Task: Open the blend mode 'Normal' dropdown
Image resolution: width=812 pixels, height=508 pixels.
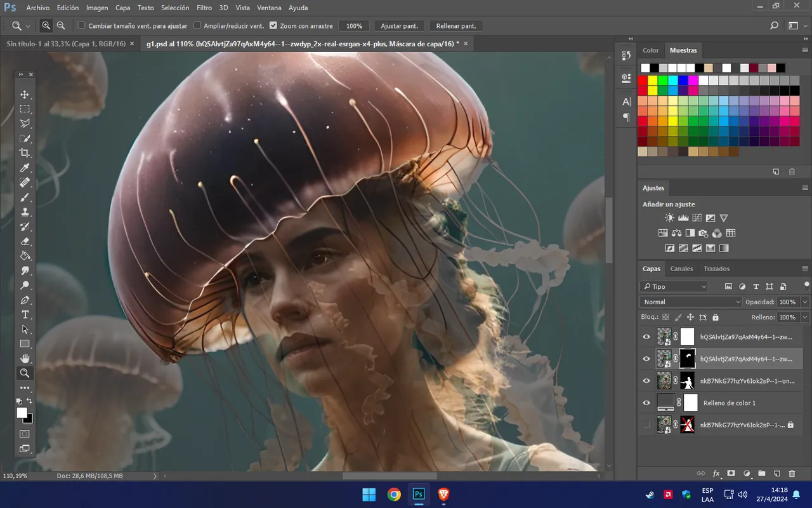Action: tap(691, 302)
